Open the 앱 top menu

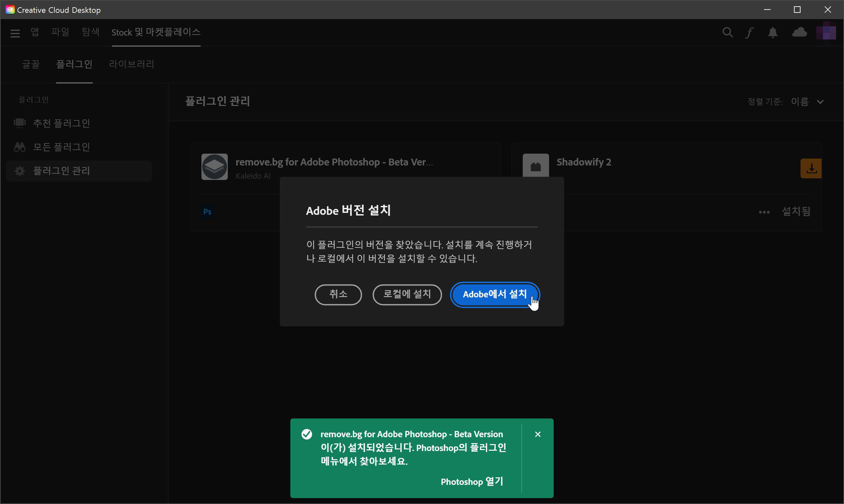coord(35,32)
